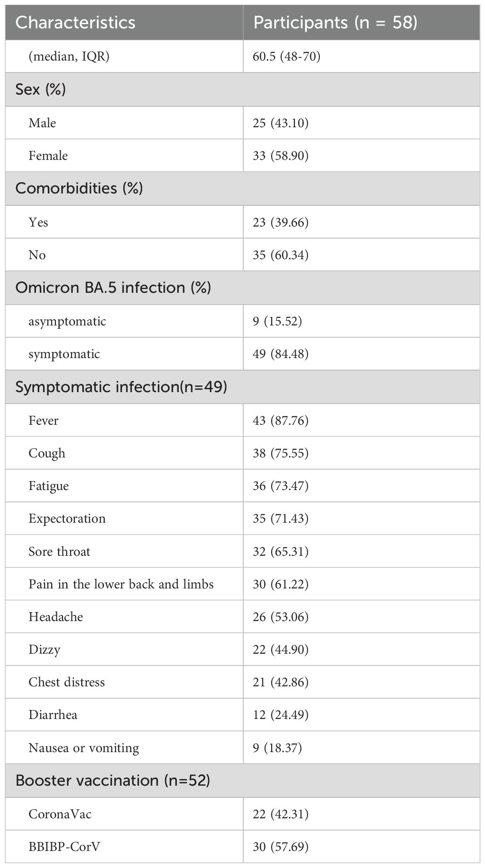Click the Headache value 26 (53.06)
This screenshot has width=485, height=868.
click(x=281, y=617)
